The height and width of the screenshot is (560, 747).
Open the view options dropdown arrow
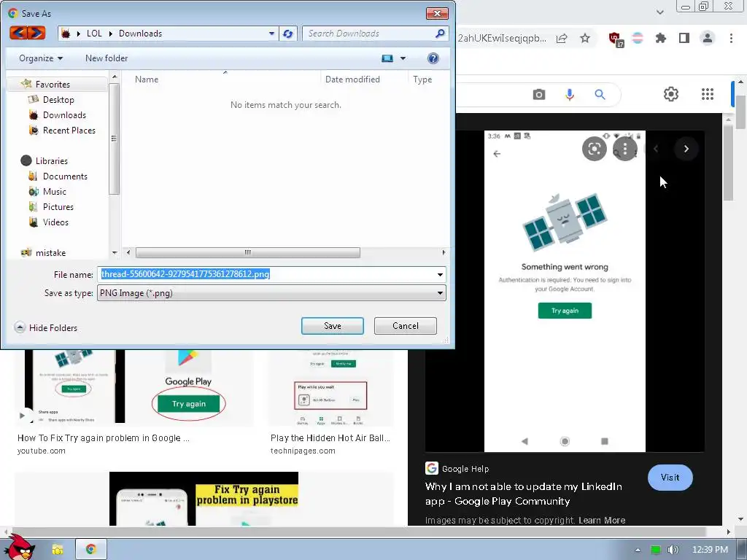coord(403,58)
